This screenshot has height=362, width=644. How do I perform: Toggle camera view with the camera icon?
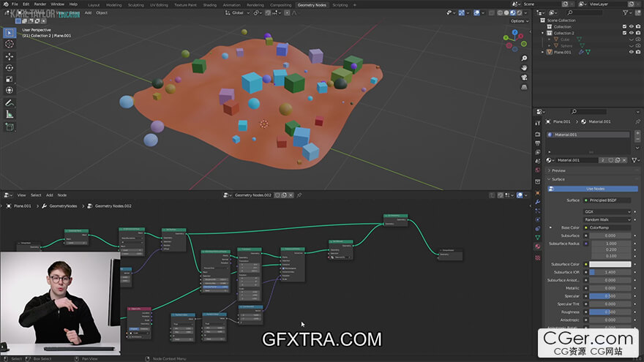pyautogui.click(x=524, y=78)
